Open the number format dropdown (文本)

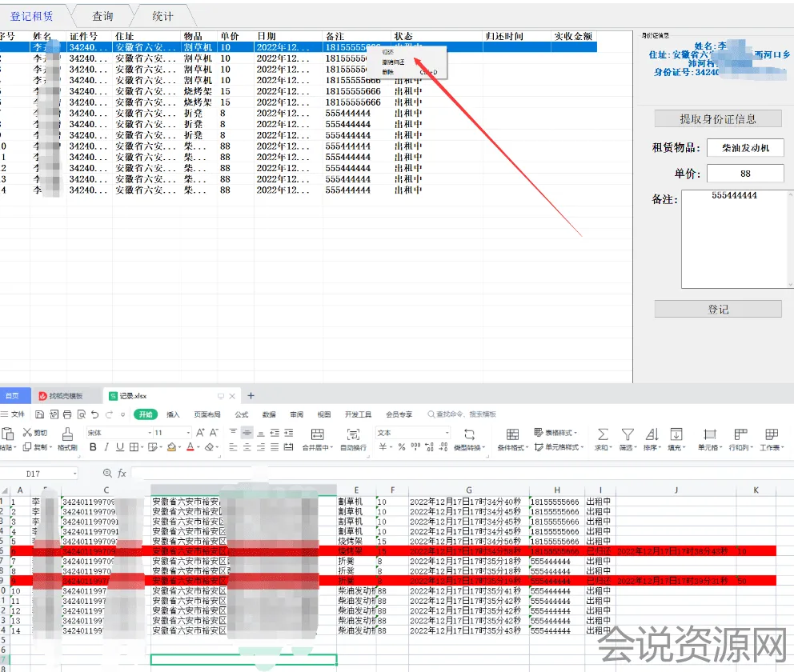447,433
